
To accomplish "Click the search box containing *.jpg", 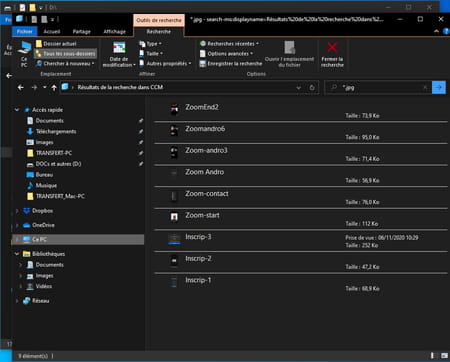I will coord(377,87).
